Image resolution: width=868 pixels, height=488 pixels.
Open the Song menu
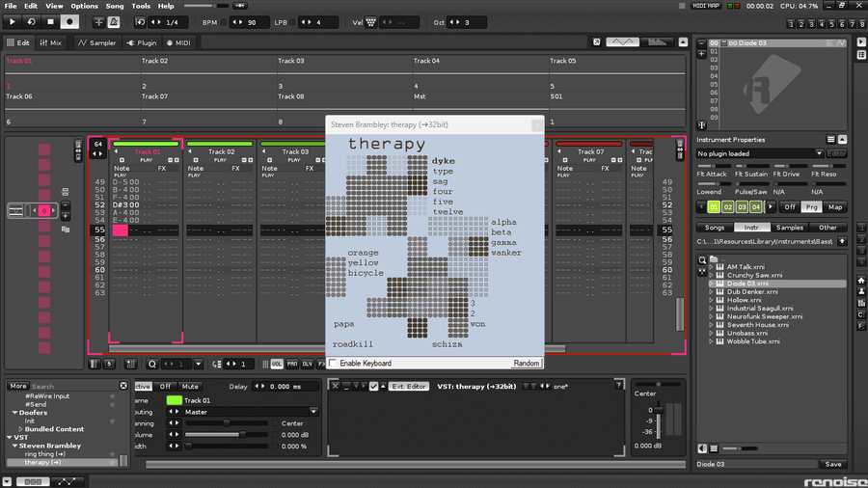115,6
